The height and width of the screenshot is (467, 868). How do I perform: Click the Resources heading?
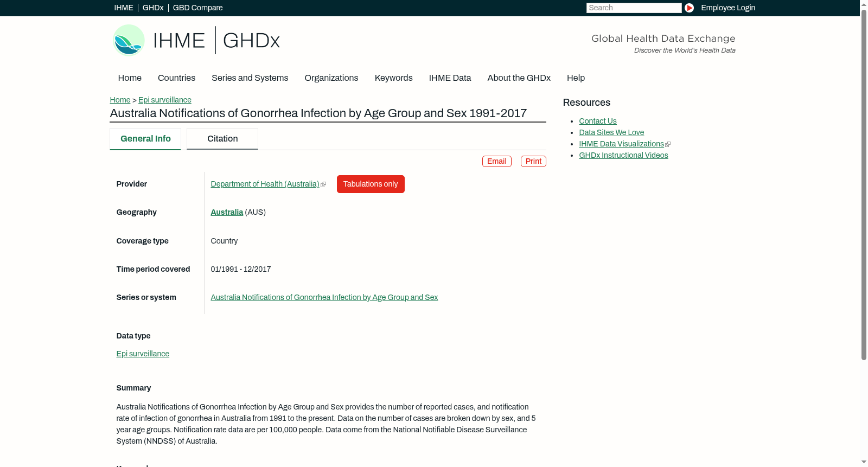[586, 103]
